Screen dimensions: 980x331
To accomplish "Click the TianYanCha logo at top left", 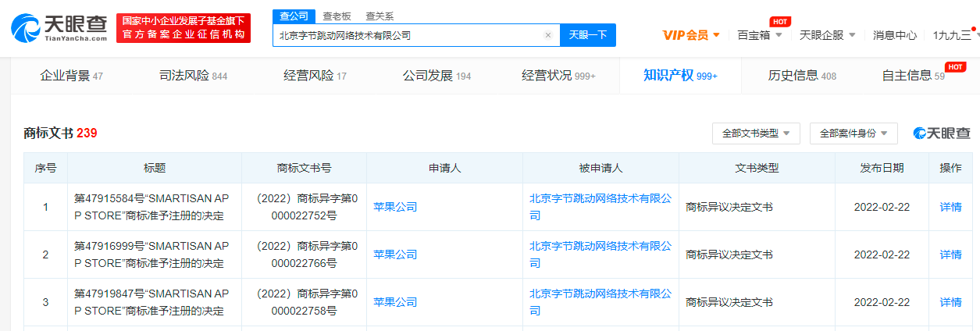I will [x=59, y=27].
